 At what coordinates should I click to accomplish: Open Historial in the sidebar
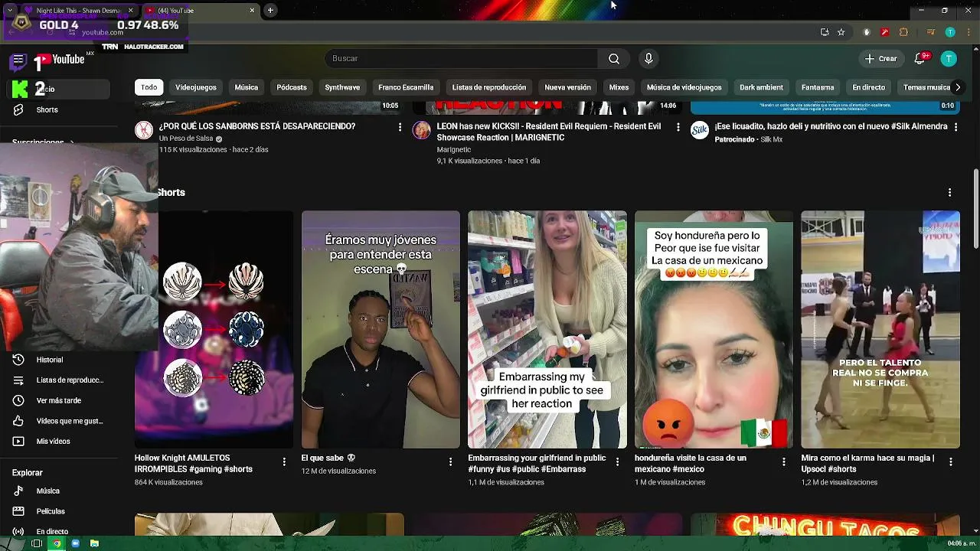point(50,360)
